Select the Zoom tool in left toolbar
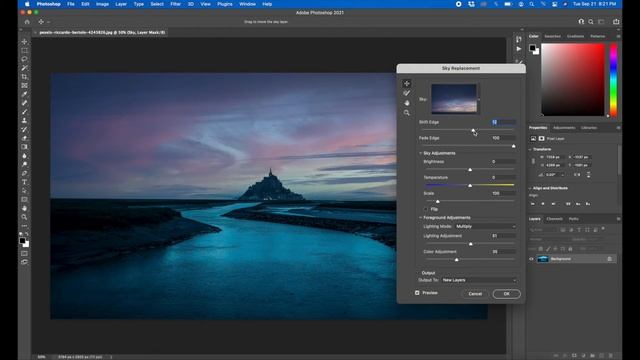The image size is (640, 360). point(24,217)
